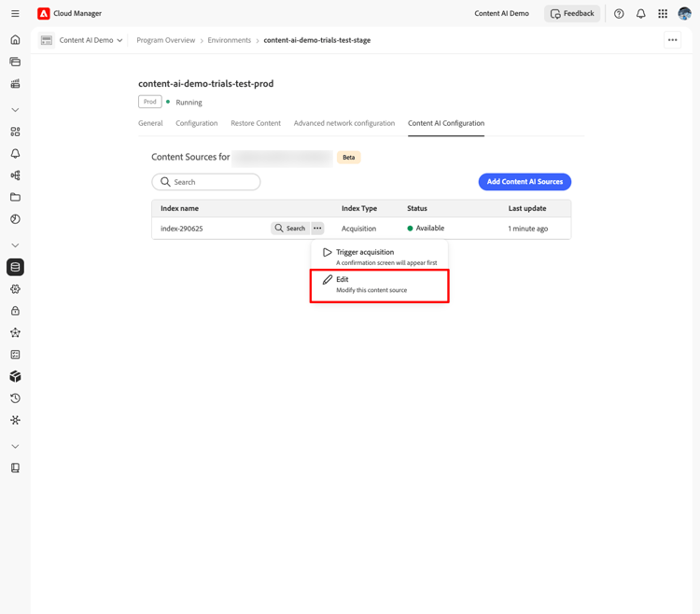Switch to the Configuration tab
Image resolution: width=700 pixels, height=614 pixels.
(x=196, y=123)
